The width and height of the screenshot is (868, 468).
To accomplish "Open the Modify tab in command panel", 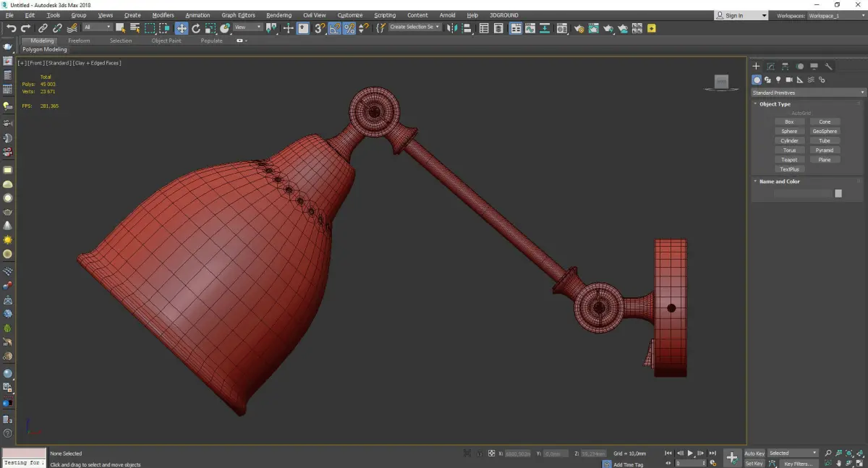I will (x=771, y=67).
